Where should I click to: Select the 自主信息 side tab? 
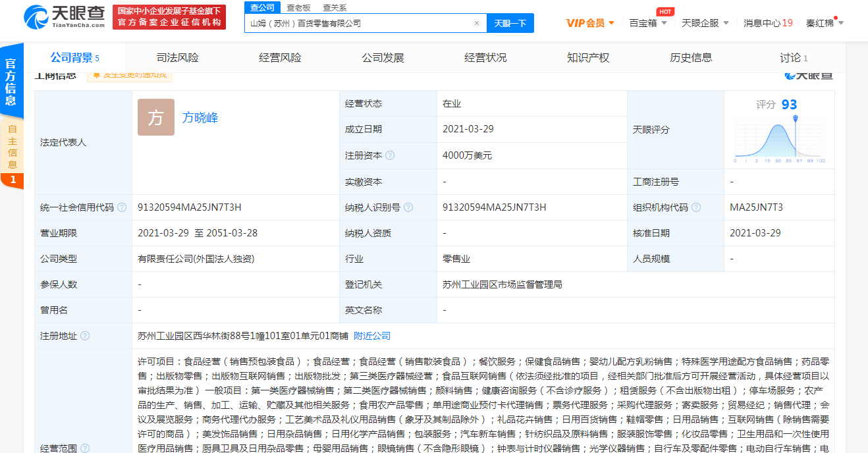pyautogui.click(x=12, y=153)
